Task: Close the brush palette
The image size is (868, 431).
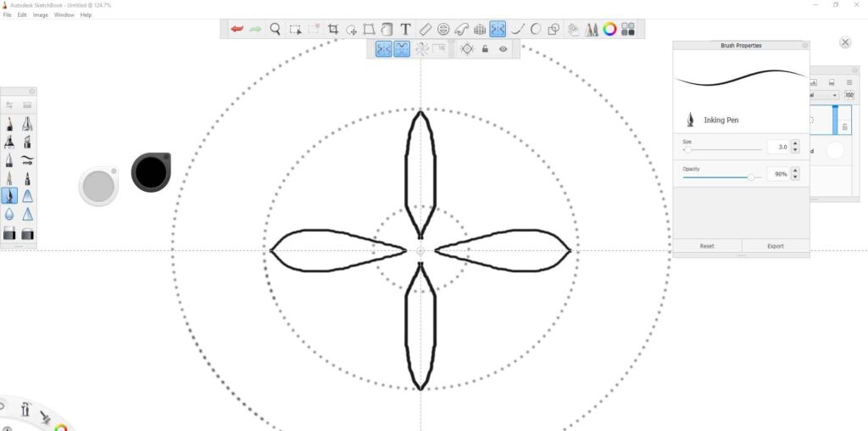Action: pyautogui.click(x=32, y=92)
